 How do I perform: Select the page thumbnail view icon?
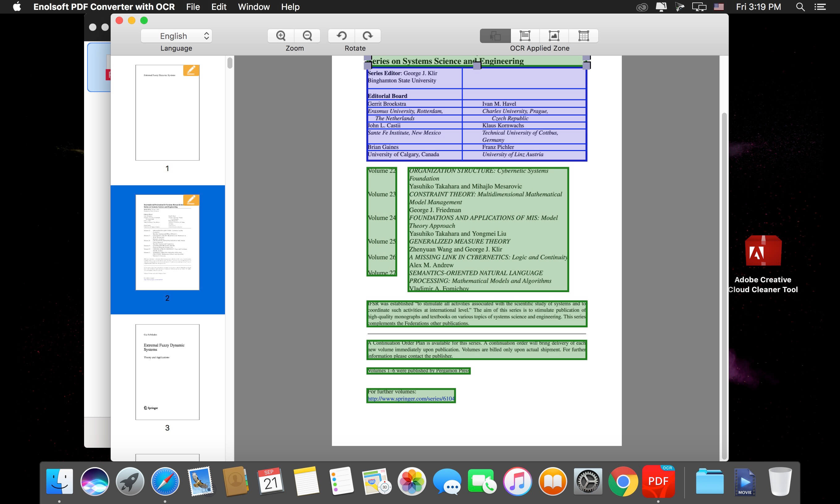(x=494, y=35)
